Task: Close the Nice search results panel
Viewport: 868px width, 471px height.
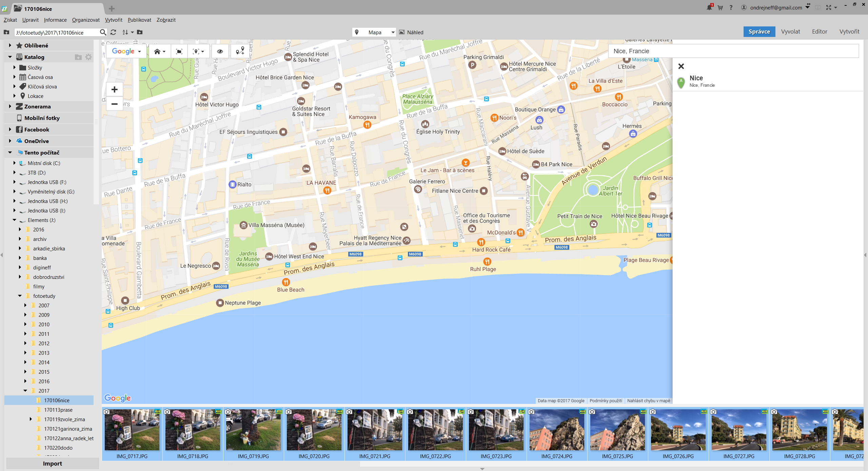Action: click(x=681, y=66)
